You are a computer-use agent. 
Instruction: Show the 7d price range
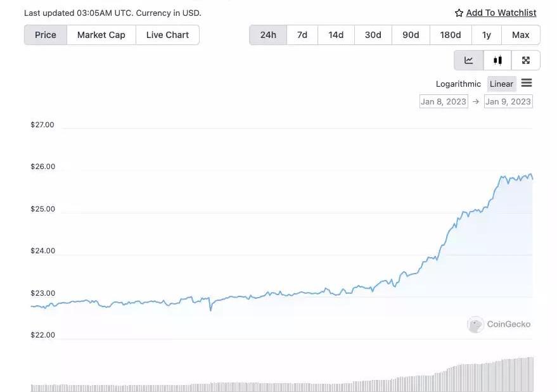pyautogui.click(x=302, y=35)
